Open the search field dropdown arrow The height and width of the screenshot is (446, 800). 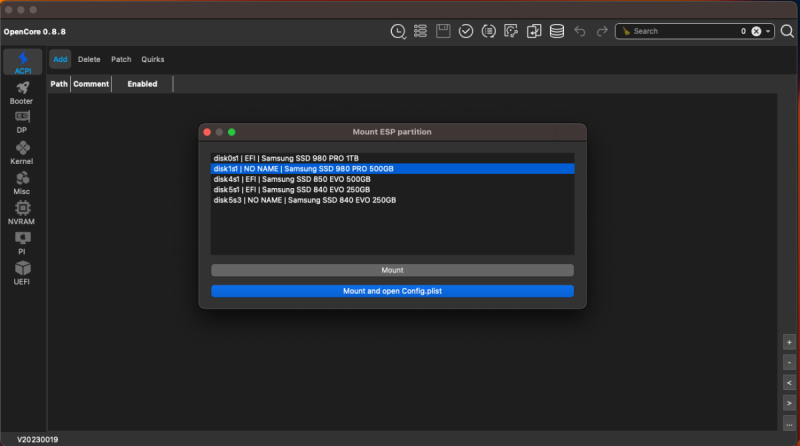click(x=768, y=31)
